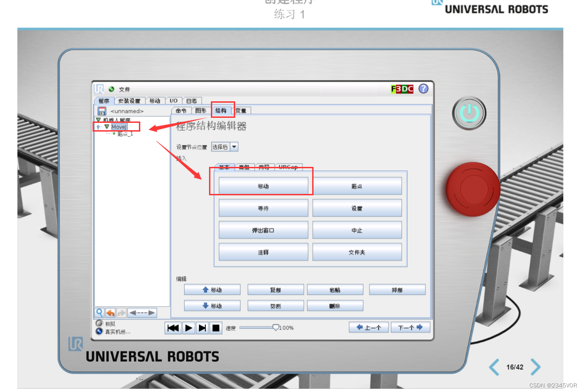Select the MoveJ node label
The height and width of the screenshot is (392, 584).
[119, 127]
